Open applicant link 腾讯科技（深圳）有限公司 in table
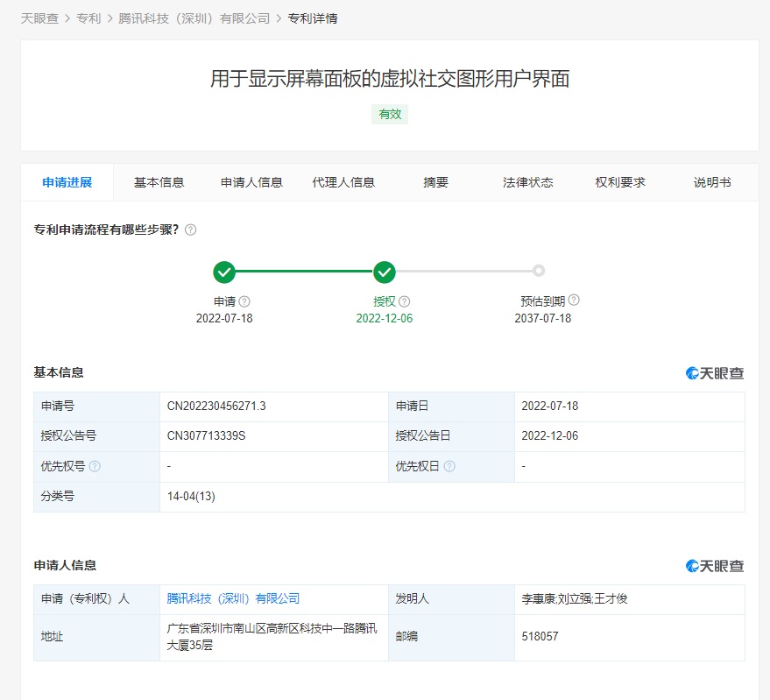Viewport: 770px width, 700px height. (x=233, y=598)
